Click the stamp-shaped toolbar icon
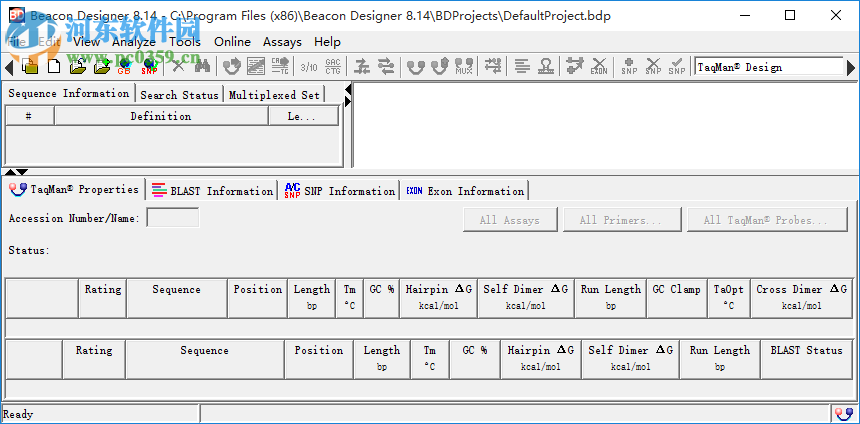This screenshot has height=424, width=860. click(x=545, y=67)
